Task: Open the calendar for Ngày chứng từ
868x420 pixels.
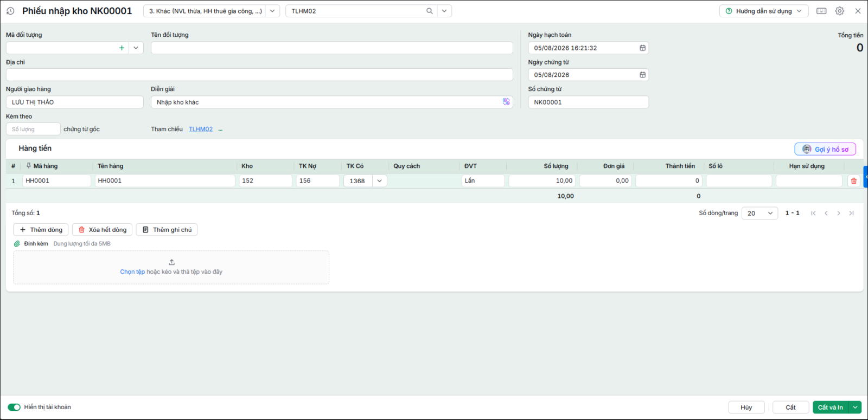Action: pyautogui.click(x=642, y=75)
